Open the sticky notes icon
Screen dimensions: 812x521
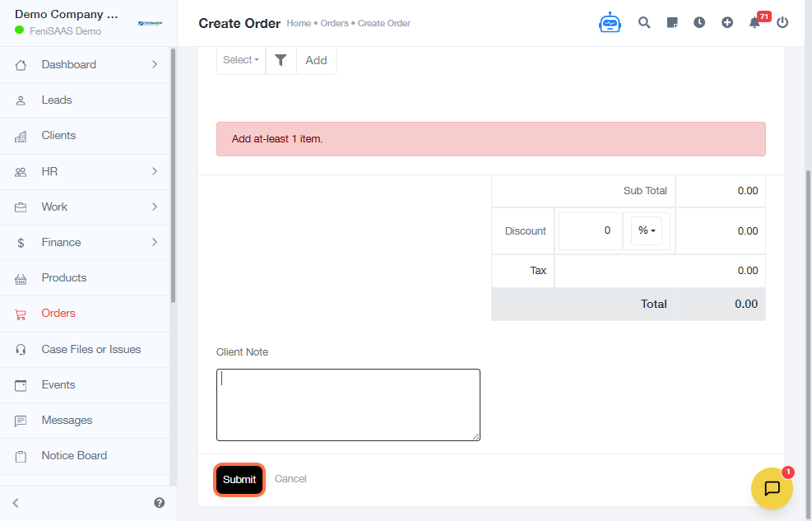pyautogui.click(x=672, y=23)
